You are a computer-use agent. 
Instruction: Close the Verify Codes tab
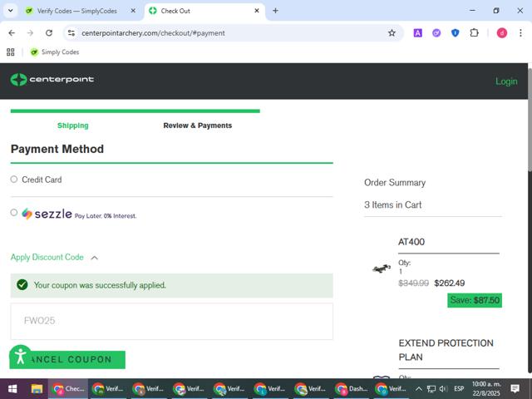133,11
